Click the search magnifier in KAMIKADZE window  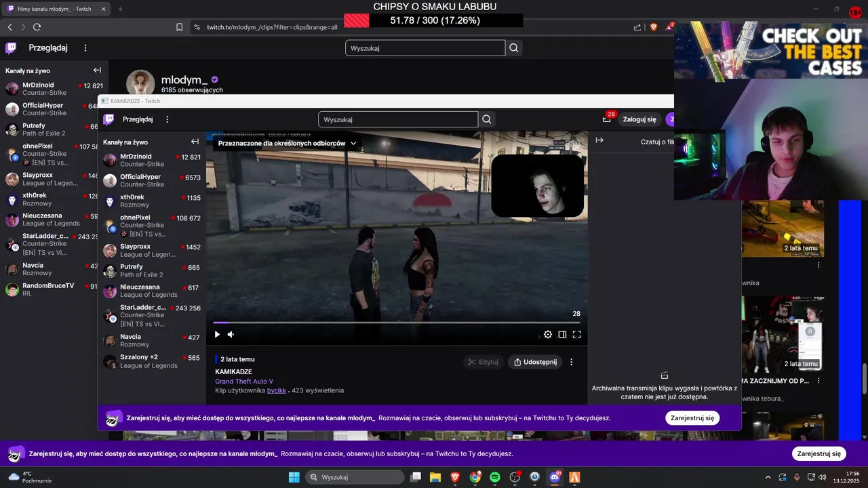[x=487, y=119]
